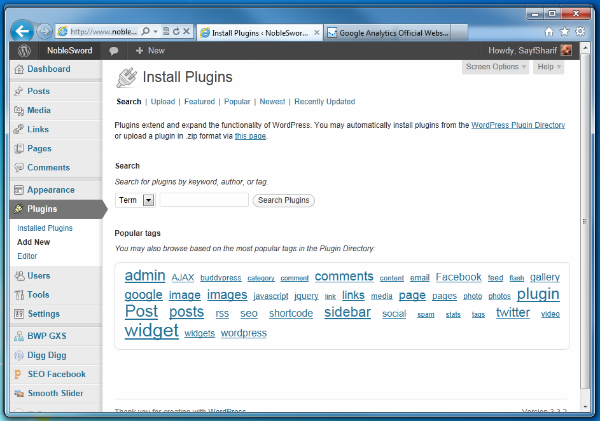600x421 pixels.
Task: Browse plugins tagged shortcode
Action: click(x=291, y=313)
